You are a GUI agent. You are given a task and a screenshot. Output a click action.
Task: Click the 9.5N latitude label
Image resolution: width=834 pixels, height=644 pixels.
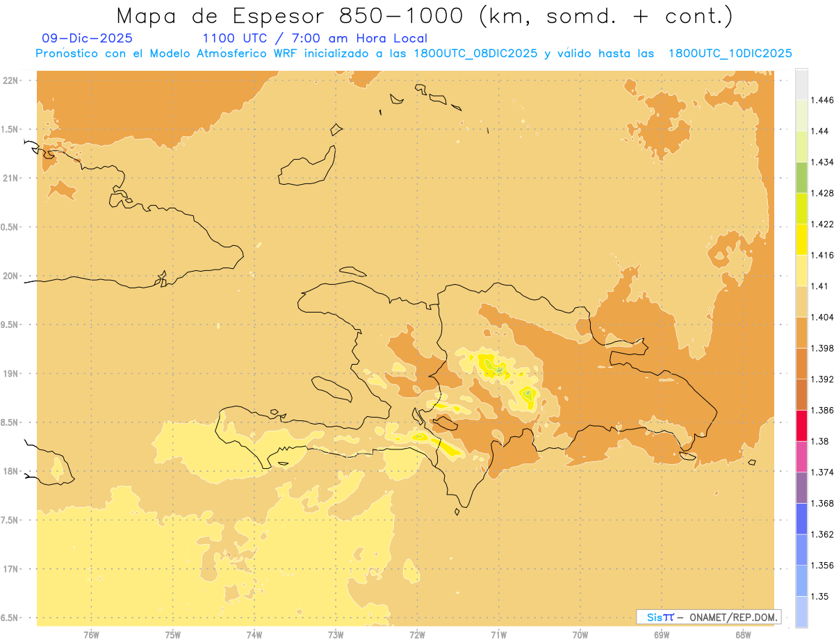click(10, 324)
